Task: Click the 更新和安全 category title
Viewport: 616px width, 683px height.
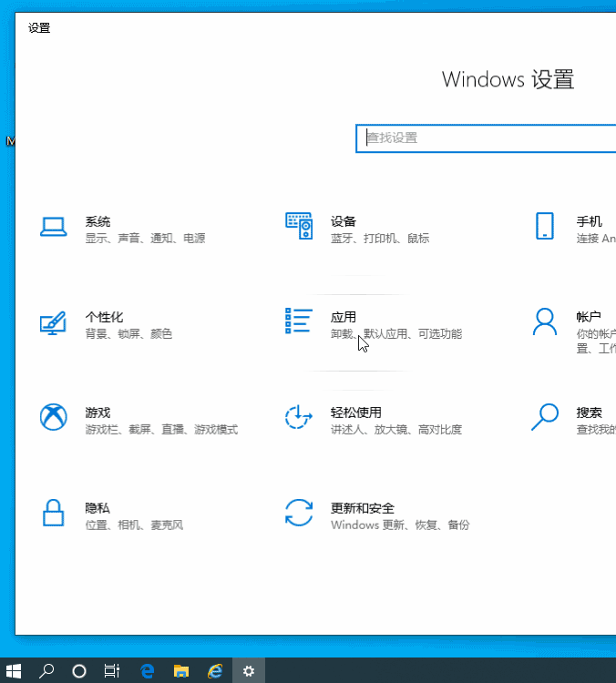Action: [x=363, y=508]
